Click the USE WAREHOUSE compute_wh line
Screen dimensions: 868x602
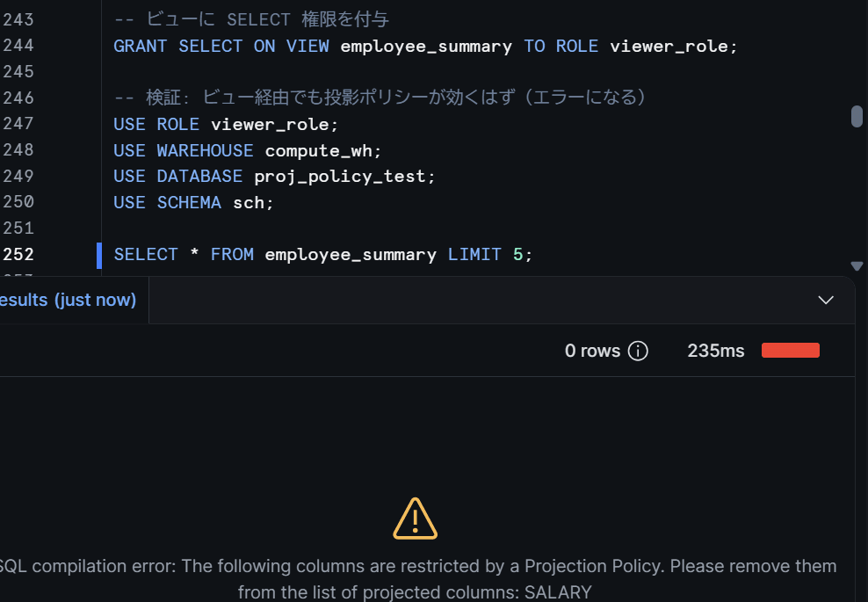pos(247,150)
